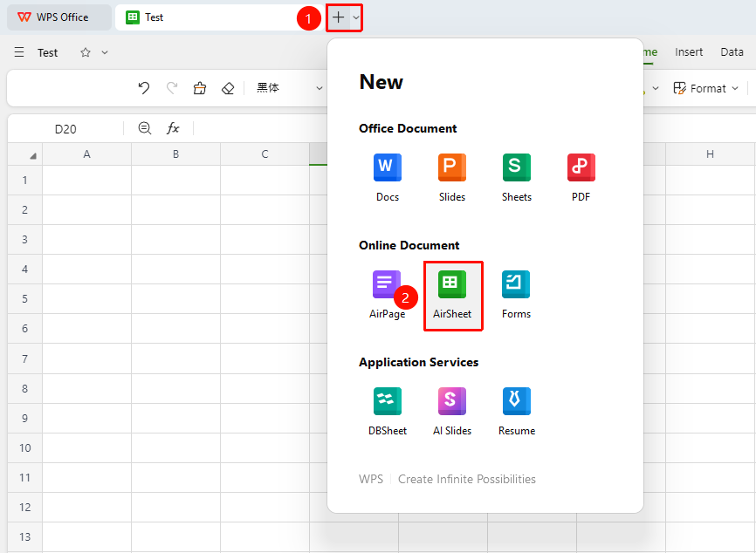Star the Test document as favorite

86,52
